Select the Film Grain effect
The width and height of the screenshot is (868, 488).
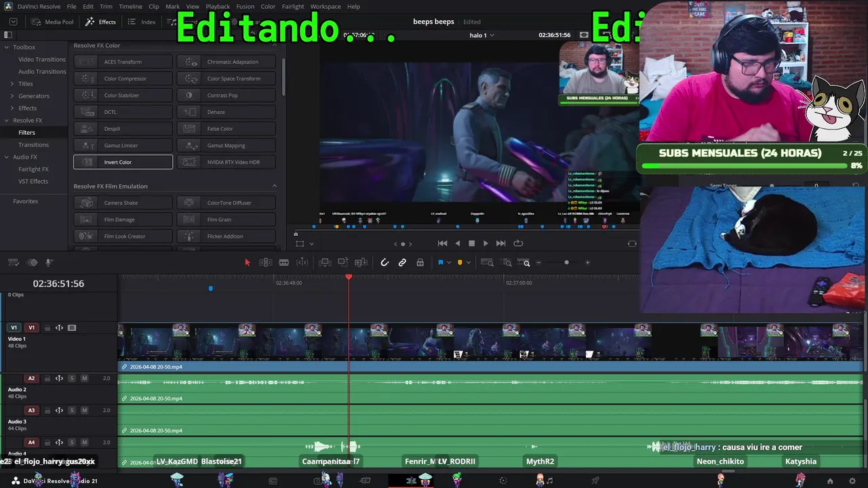click(x=226, y=220)
